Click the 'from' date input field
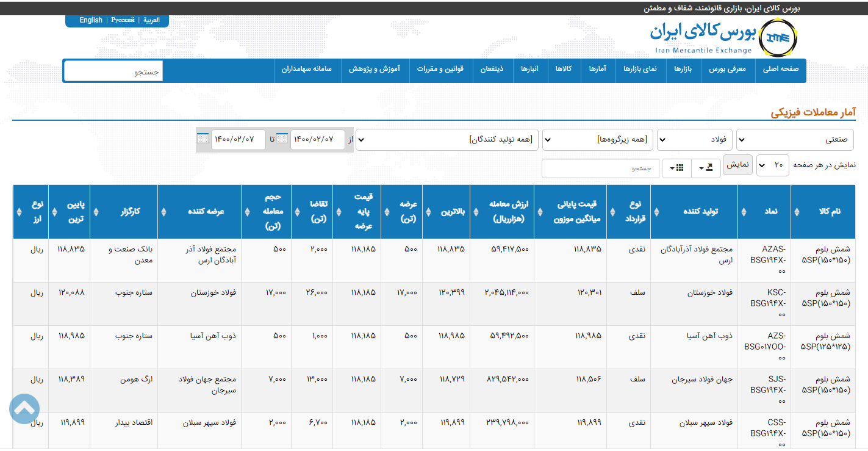This screenshot has height=451, width=868. click(x=317, y=139)
